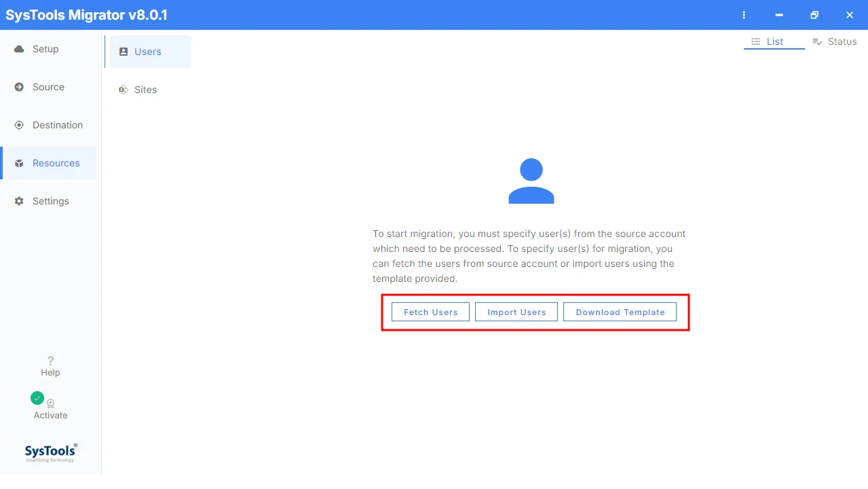Minimize the Migrator window
The height and width of the screenshot is (489, 868).
[x=779, y=15]
